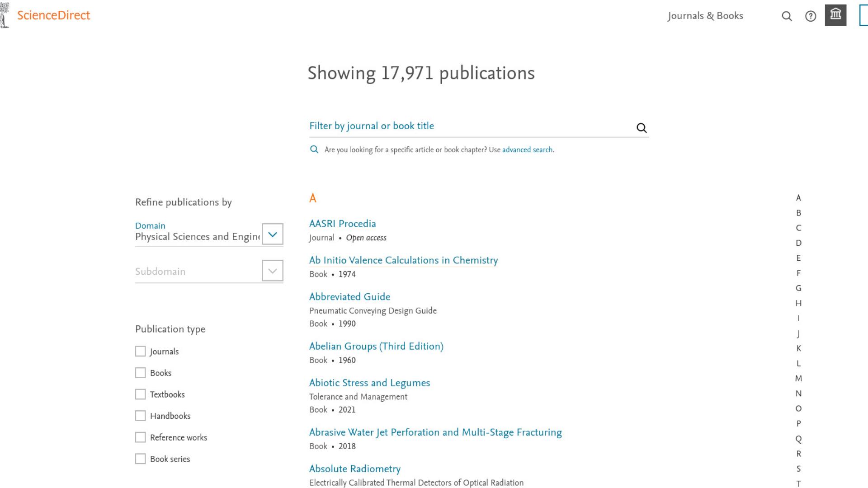
Task: Open the advanced search link
Action: click(x=527, y=150)
